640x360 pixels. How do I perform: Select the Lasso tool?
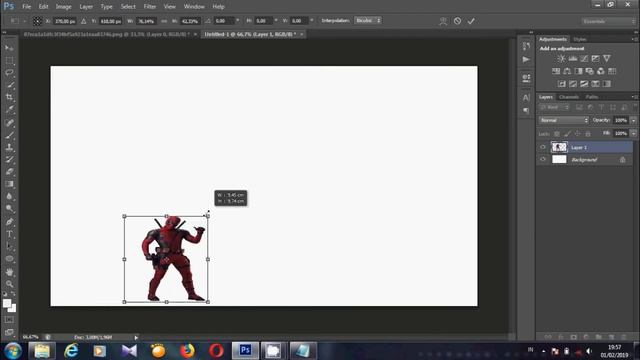(9, 73)
